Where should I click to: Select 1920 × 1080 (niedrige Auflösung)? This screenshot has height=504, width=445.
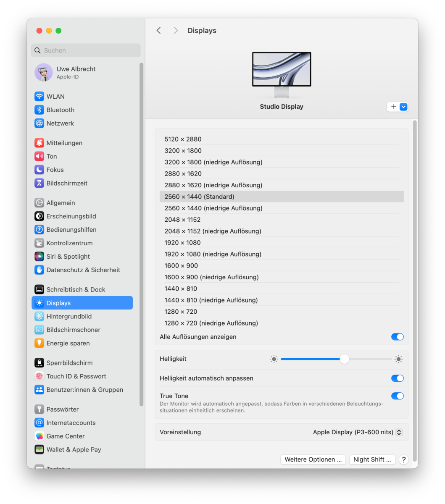tap(282, 254)
